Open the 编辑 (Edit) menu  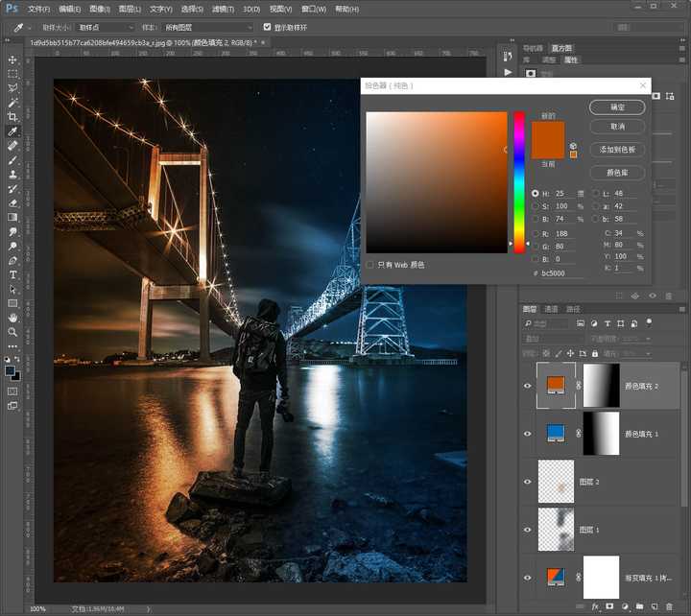70,9
